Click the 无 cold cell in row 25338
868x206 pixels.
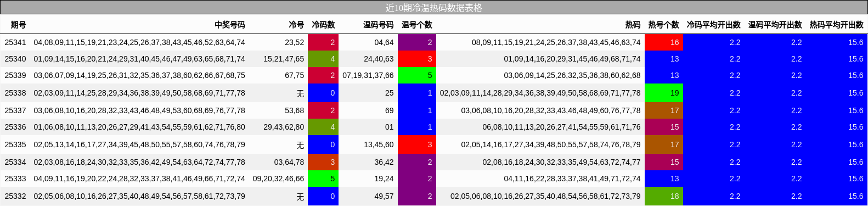[300, 93]
